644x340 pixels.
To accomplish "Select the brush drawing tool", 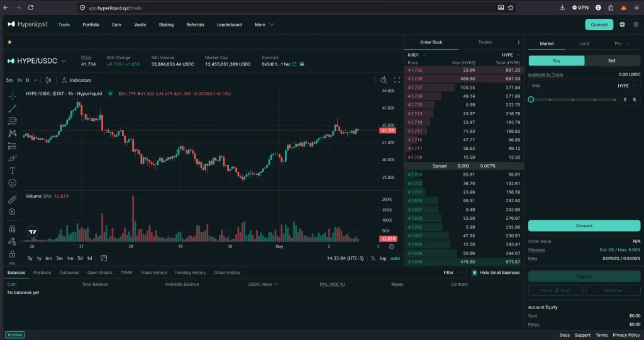I will (x=13, y=158).
